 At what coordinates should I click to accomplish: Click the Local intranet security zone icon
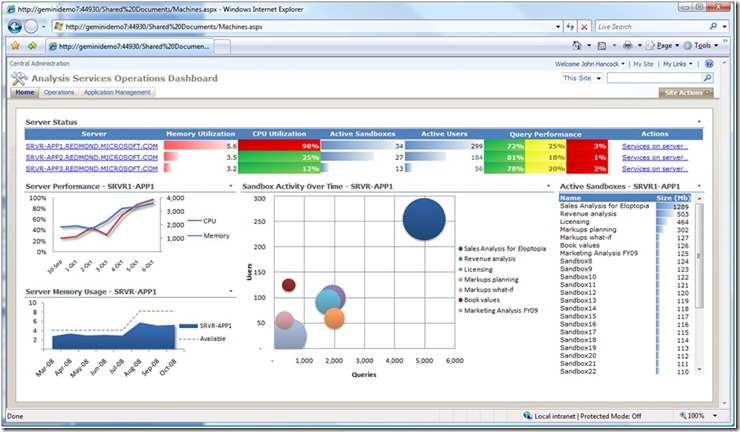tap(528, 415)
